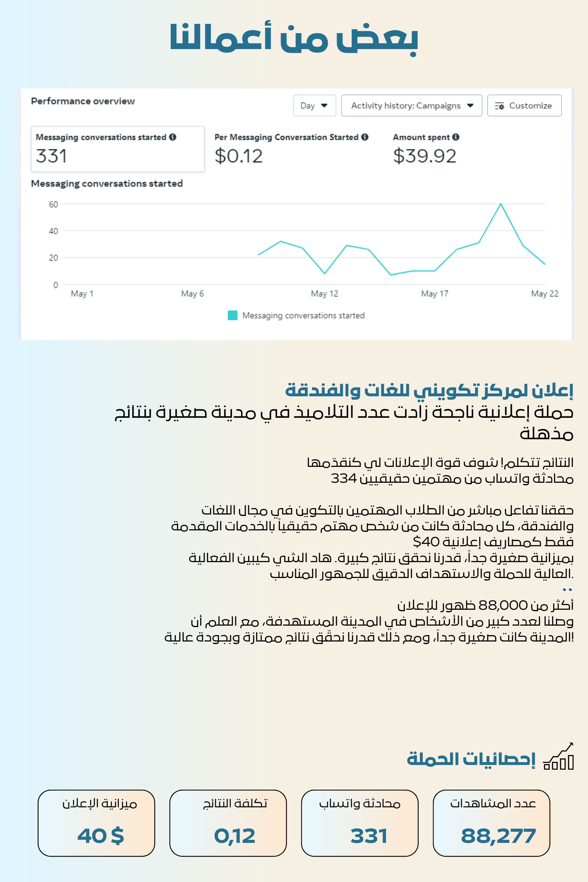The image size is (588, 882).
Task: Click the Customize settings list icon
Action: pos(499,106)
